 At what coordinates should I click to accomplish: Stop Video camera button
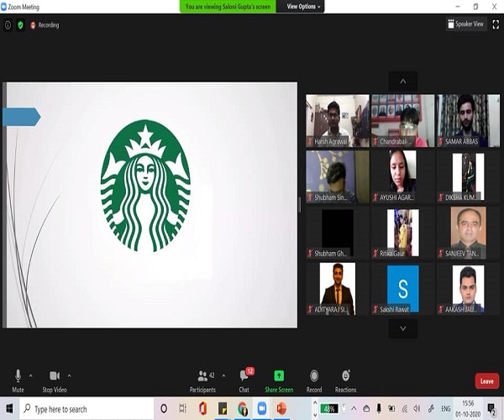(x=55, y=381)
